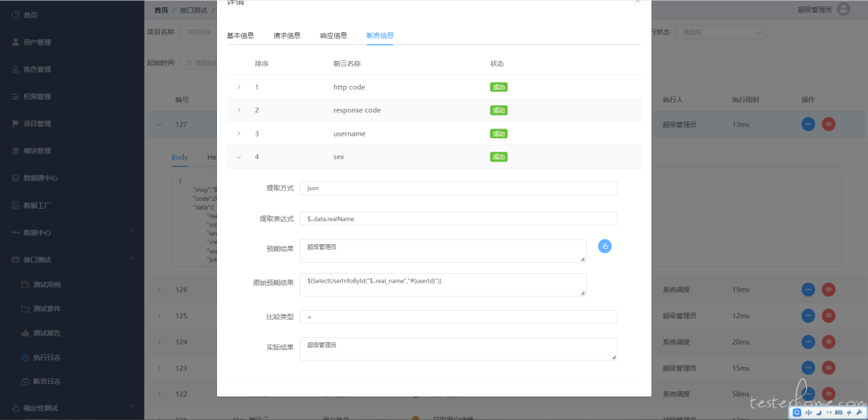The width and height of the screenshot is (868, 420).
Task: Click the 模块管理 sidebar icon
Action: (x=15, y=150)
